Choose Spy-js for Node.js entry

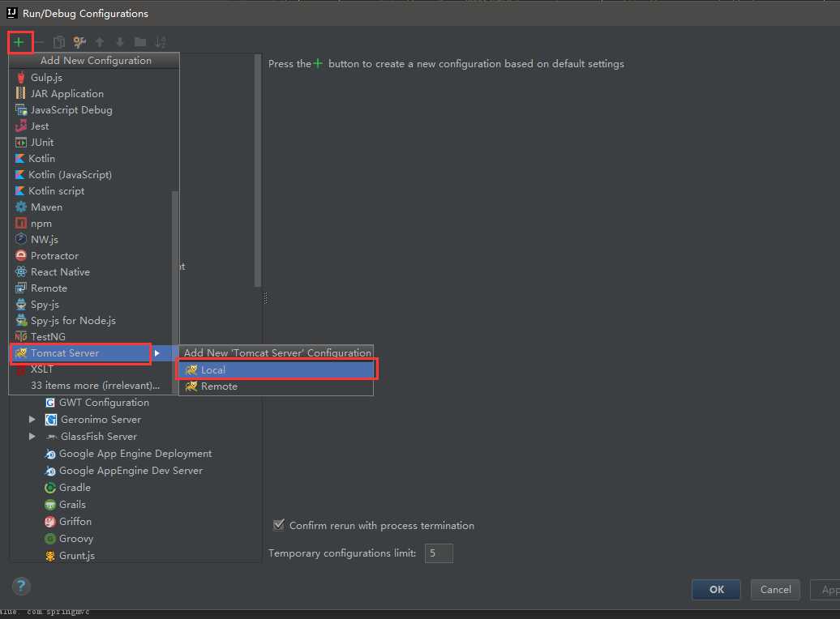[x=91, y=320]
